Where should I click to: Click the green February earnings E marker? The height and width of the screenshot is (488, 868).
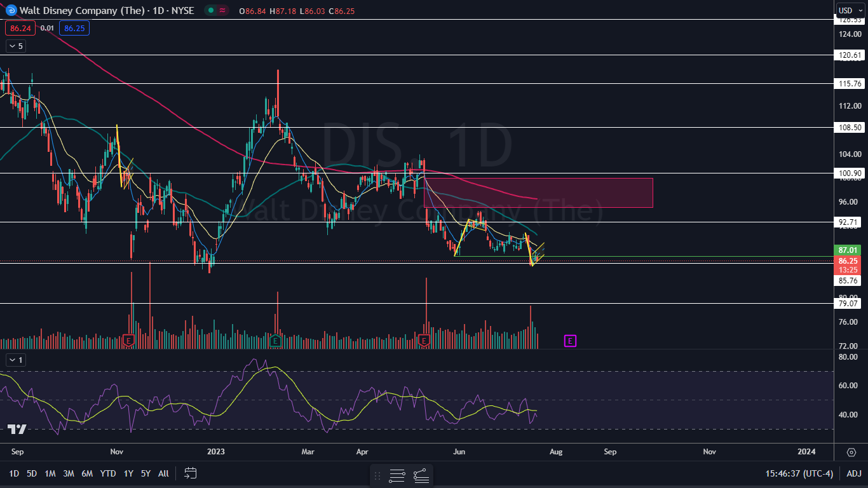pos(275,341)
